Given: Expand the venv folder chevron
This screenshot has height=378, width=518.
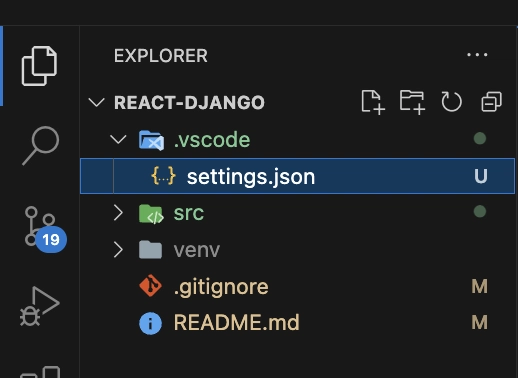Looking at the screenshot, I should [x=118, y=250].
